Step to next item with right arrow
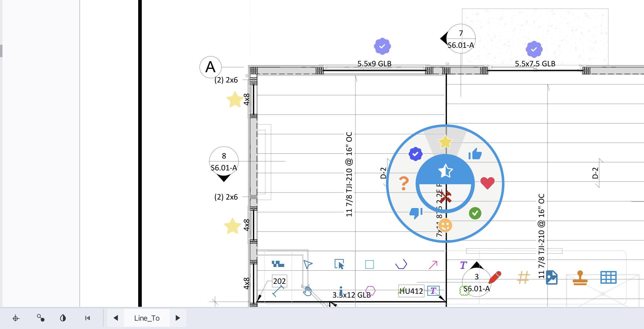The image size is (644, 329). (178, 318)
